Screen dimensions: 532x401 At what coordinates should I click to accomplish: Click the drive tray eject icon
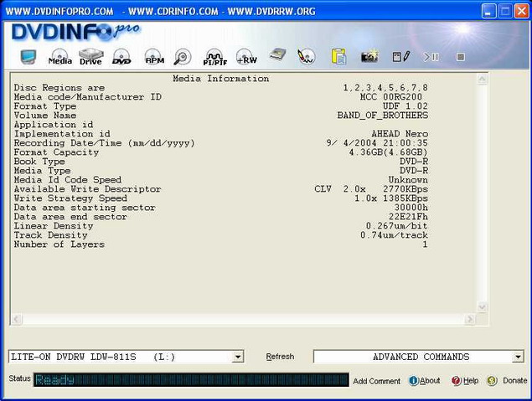(x=277, y=55)
